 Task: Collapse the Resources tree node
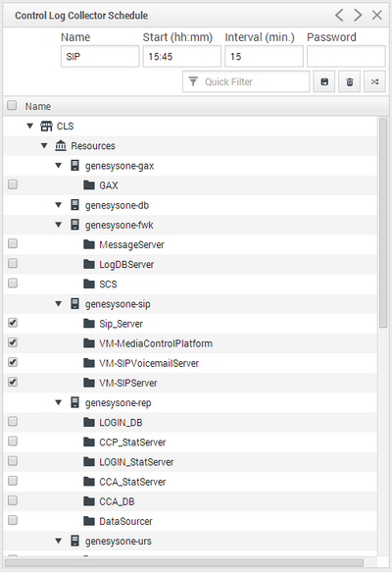44,146
